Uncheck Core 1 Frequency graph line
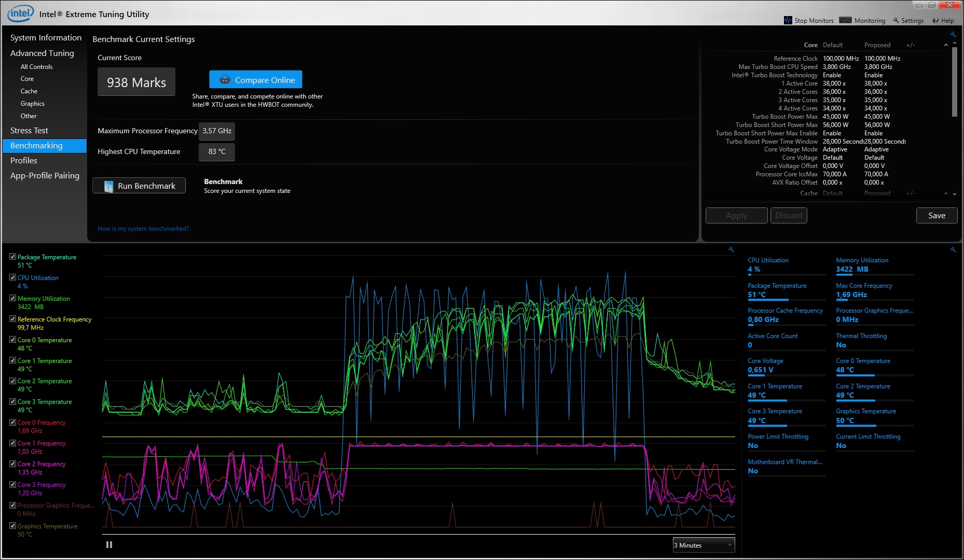Viewport: 964px width, 560px height. pos(13,443)
